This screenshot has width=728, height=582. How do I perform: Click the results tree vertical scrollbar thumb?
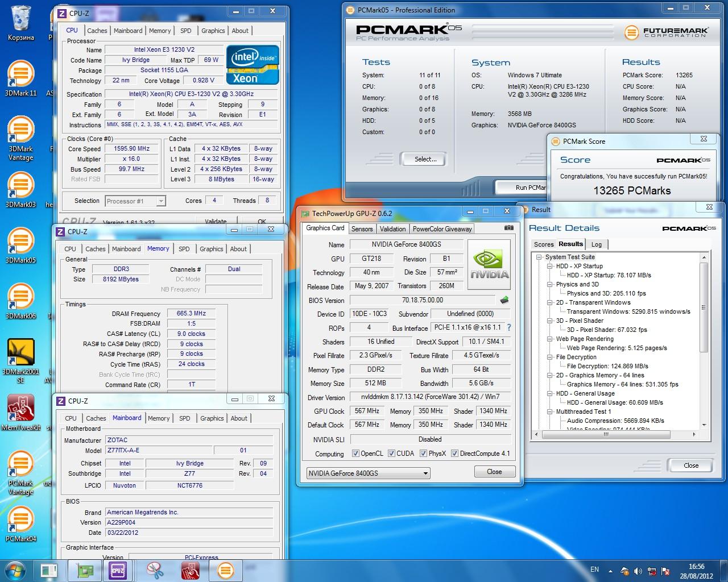704,307
